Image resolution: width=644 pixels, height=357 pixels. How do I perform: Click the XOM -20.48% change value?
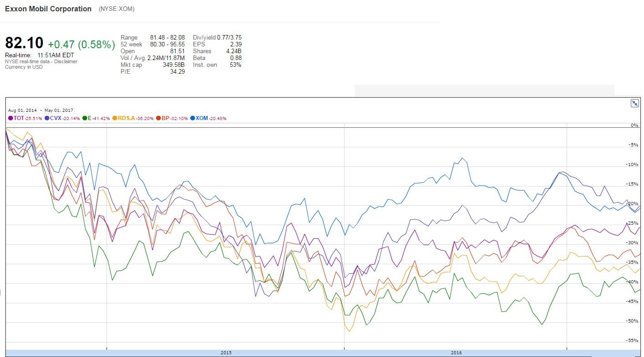(x=218, y=118)
